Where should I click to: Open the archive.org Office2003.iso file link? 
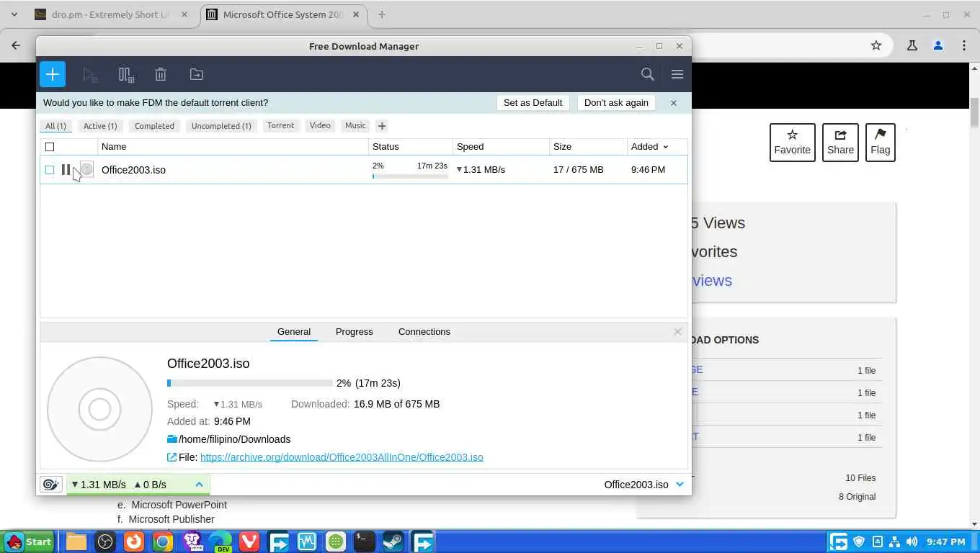(x=342, y=457)
